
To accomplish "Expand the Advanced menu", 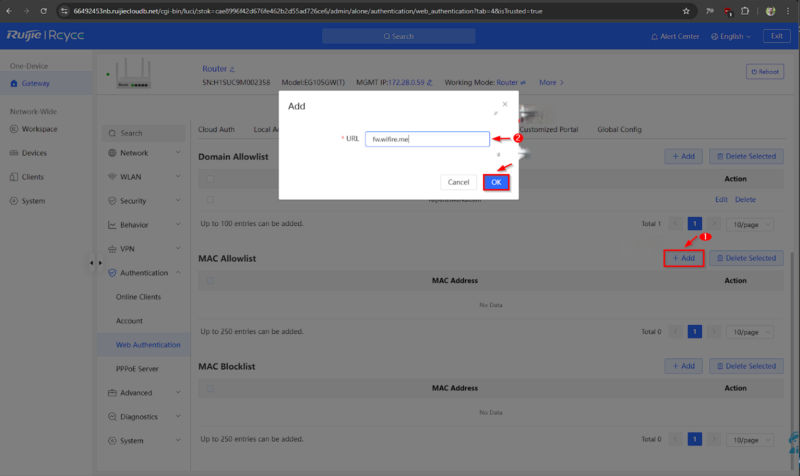I will point(144,393).
